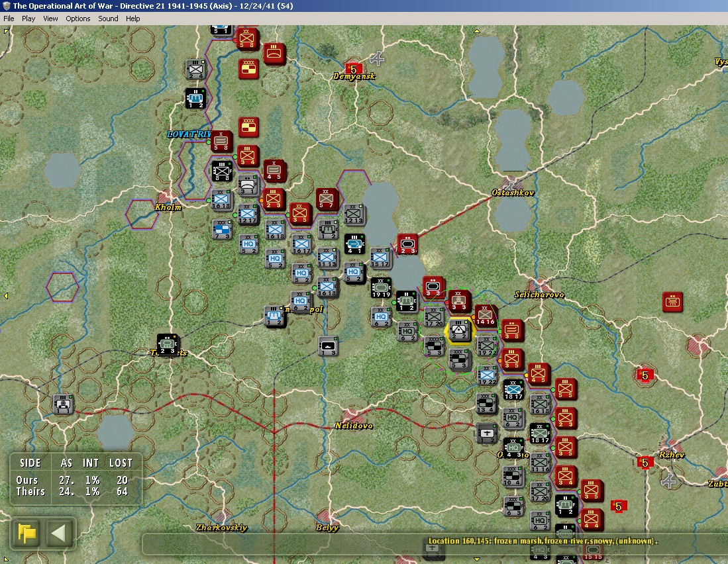Click the map scroll-down arrow at bottom edge

tap(476, 560)
